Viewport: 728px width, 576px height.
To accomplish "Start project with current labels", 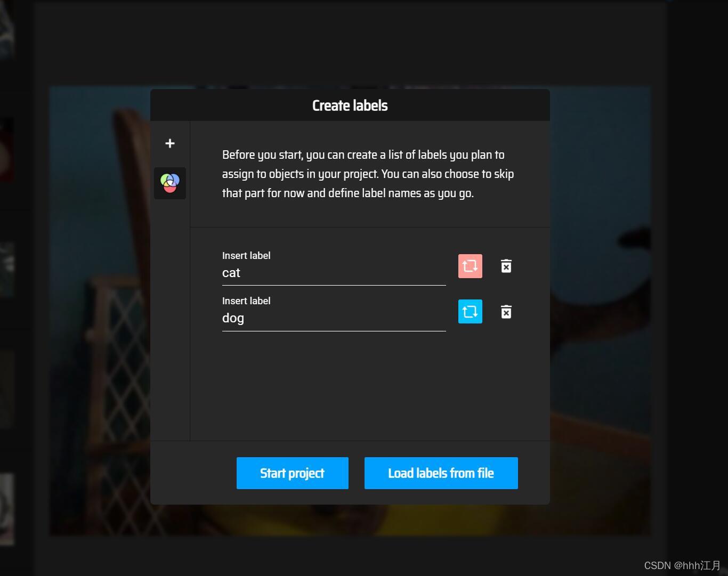I will coord(293,473).
